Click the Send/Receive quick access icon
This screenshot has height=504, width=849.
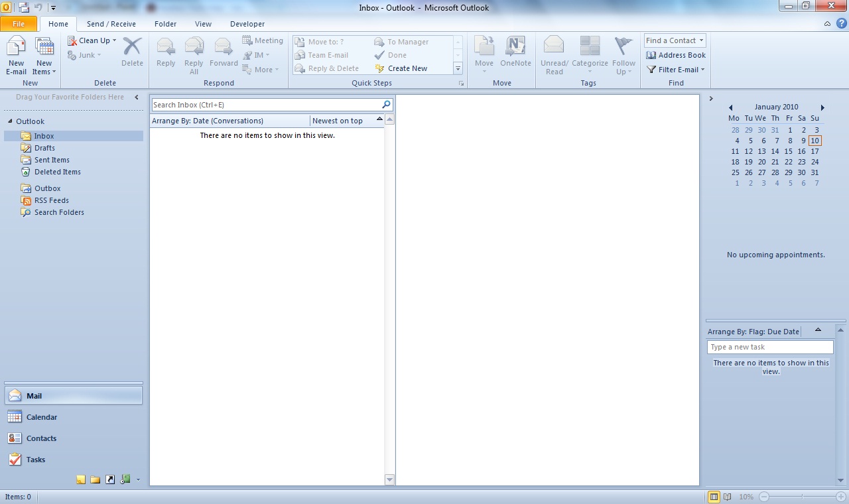tap(24, 8)
